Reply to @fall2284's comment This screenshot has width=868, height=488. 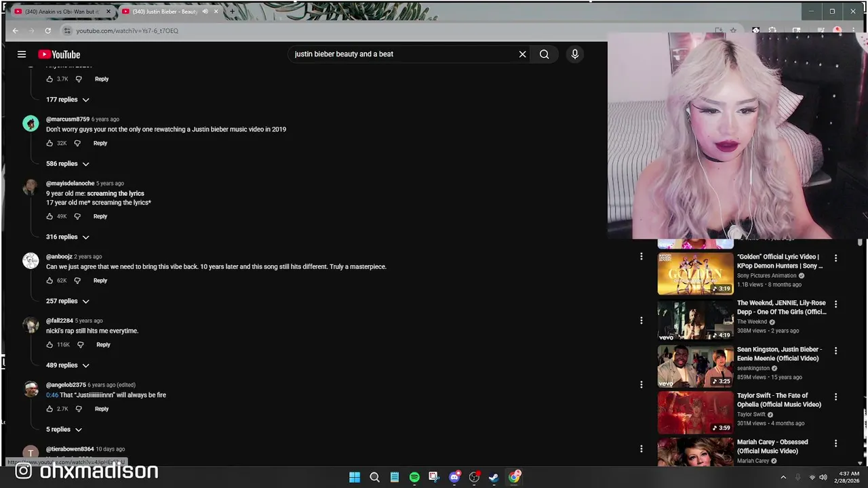click(103, 344)
